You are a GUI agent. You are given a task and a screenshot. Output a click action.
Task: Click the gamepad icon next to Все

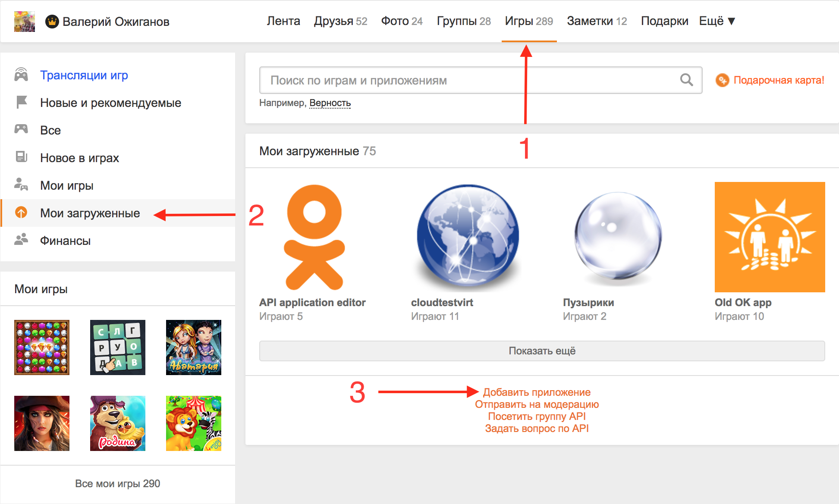tap(21, 129)
